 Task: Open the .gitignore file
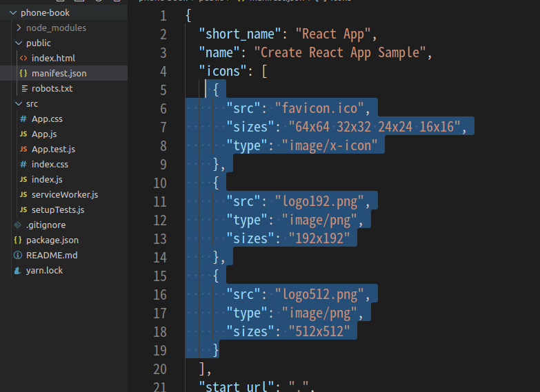click(x=46, y=225)
